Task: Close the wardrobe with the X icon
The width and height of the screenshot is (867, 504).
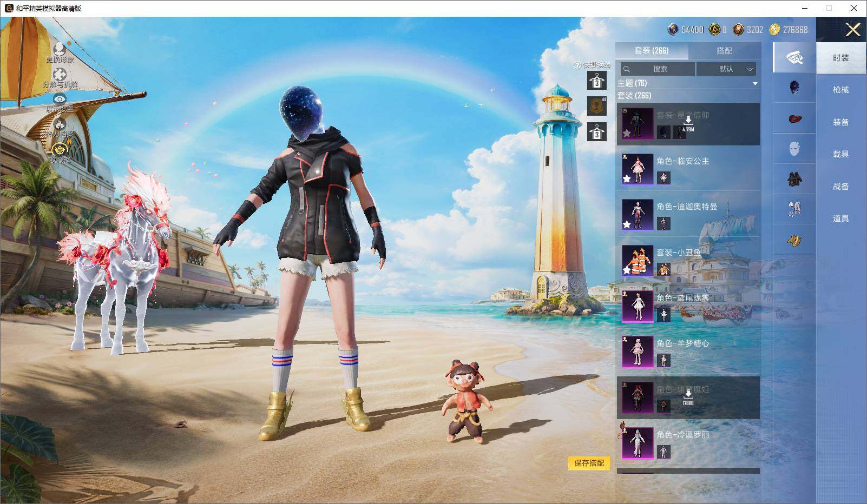Action: (853, 30)
